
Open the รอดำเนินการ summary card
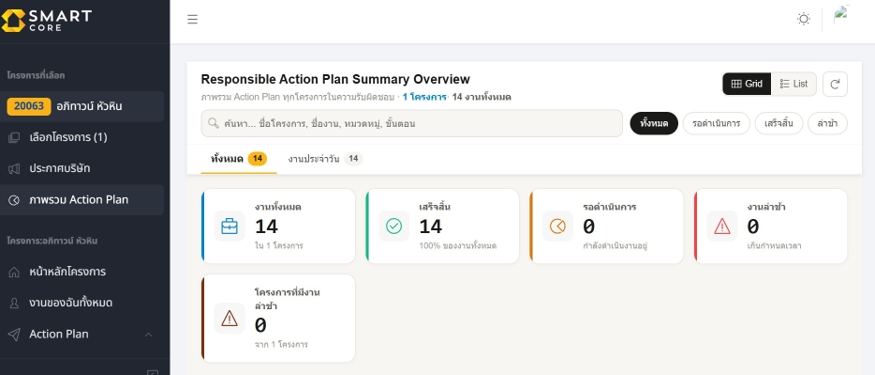(x=606, y=226)
